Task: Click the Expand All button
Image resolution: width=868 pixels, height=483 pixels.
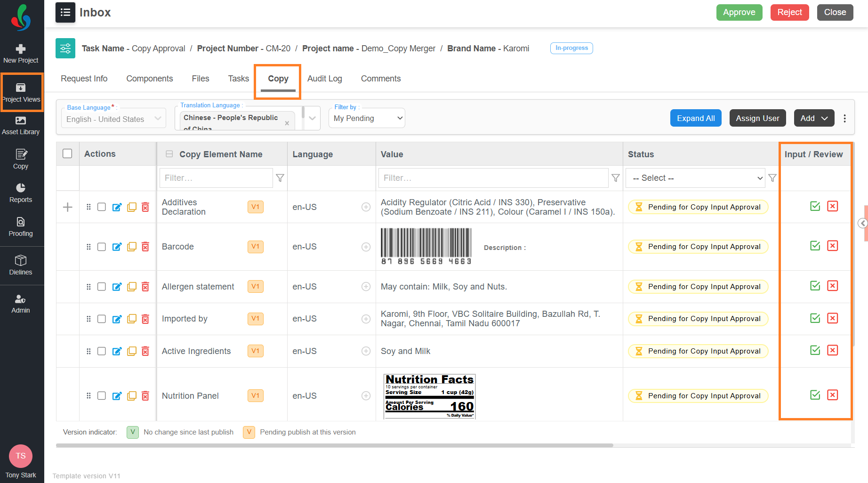Action: (x=696, y=118)
